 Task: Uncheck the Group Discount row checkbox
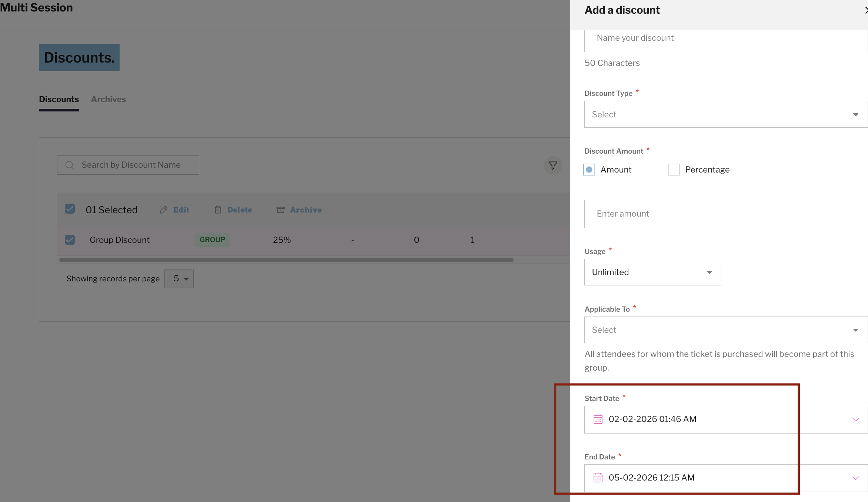pyautogui.click(x=70, y=240)
